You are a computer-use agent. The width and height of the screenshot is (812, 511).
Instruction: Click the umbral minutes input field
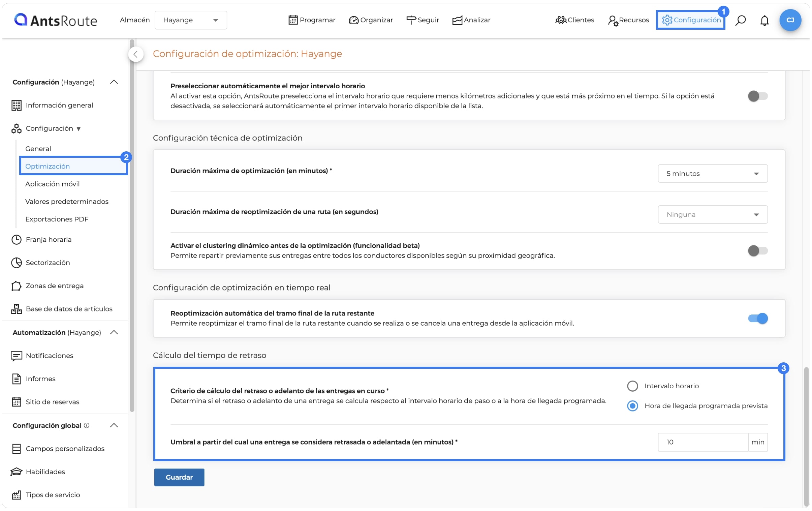tap(703, 442)
